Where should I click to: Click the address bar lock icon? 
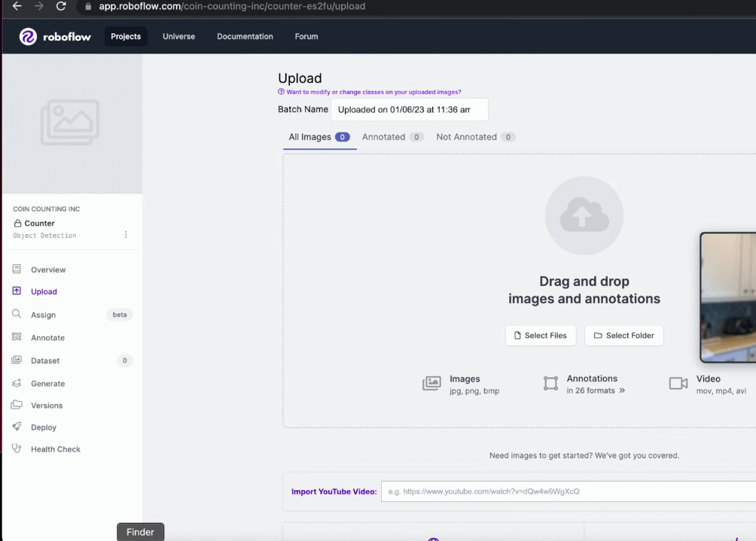[x=88, y=6]
